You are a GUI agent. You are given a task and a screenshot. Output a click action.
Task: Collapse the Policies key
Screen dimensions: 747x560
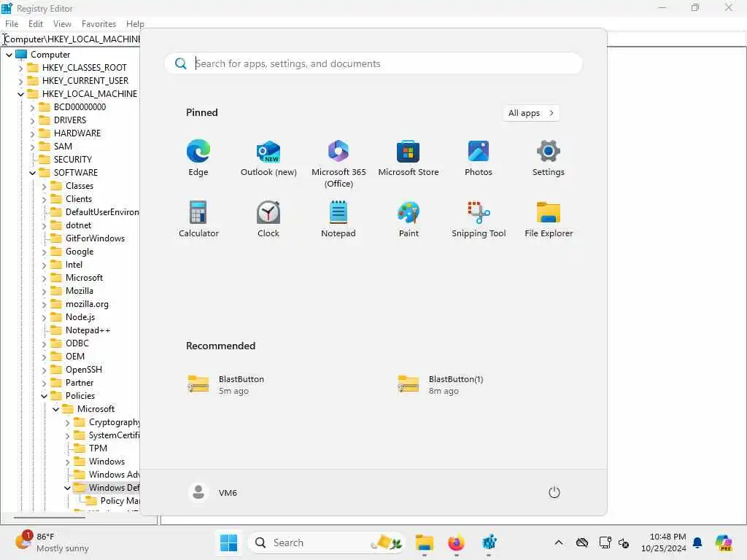pyautogui.click(x=44, y=396)
